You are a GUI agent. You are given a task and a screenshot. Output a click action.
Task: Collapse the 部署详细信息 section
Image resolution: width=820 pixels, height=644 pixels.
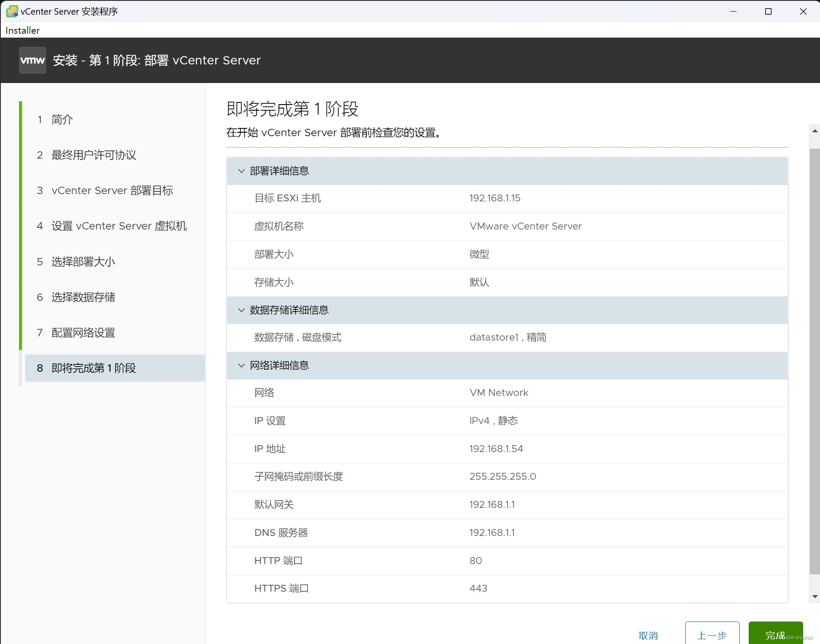pos(242,171)
